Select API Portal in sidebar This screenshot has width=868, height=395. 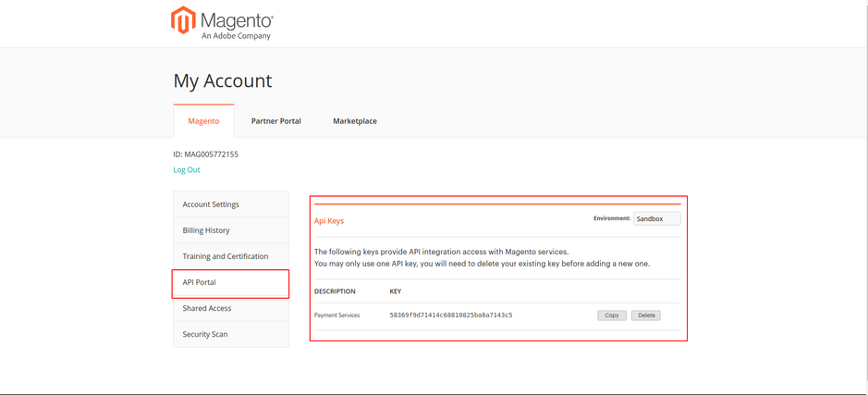point(231,282)
